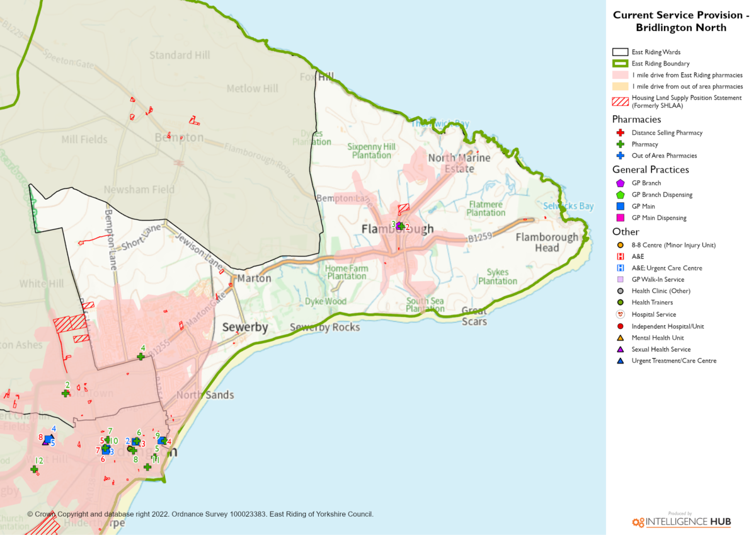Click the blue Out of Area Pharmacies cross
Viewport: 756px width, 535px height.
(621, 156)
